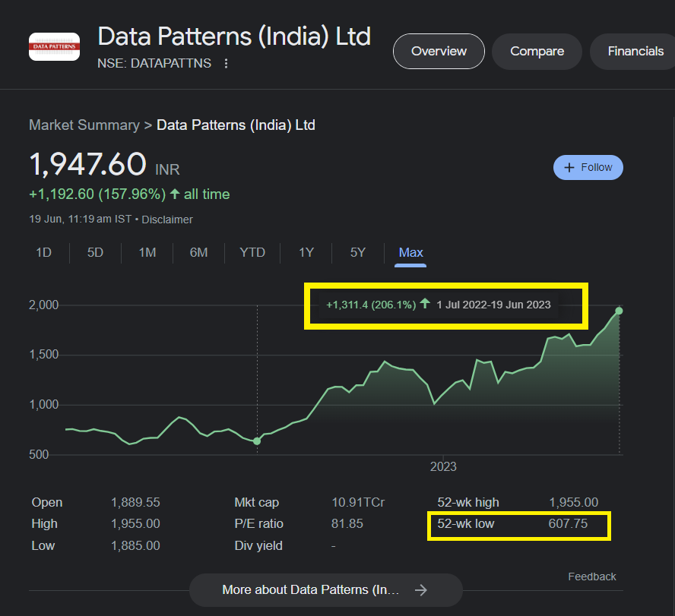675x616 pixels.
Task: Click the 1,947.60 price value
Action: [x=88, y=164]
